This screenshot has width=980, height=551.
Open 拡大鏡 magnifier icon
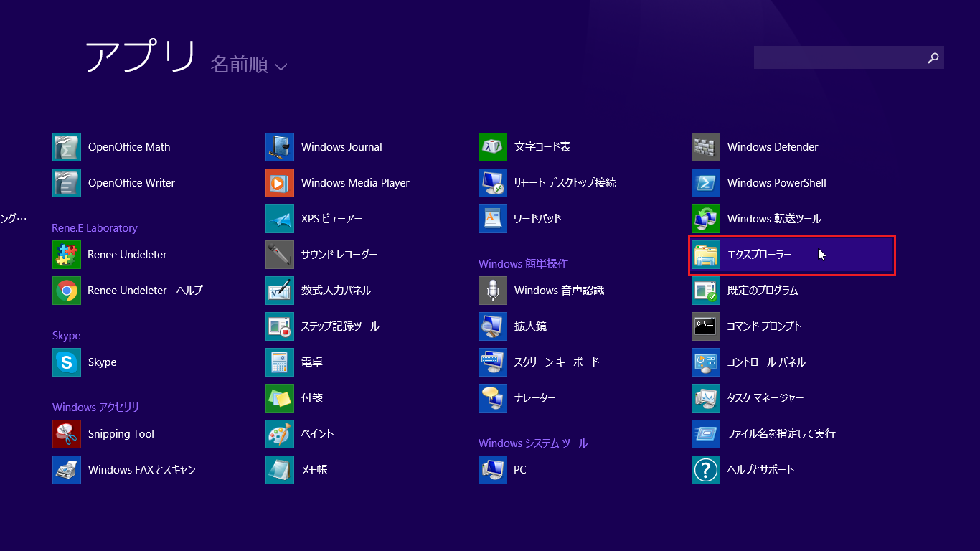pyautogui.click(x=493, y=326)
